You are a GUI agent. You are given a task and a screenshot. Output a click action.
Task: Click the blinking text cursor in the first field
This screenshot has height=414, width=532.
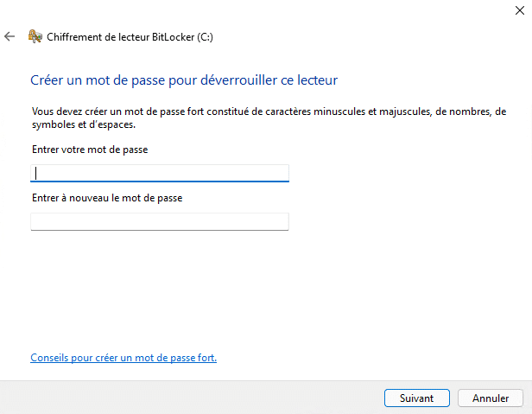coord(35,173)
